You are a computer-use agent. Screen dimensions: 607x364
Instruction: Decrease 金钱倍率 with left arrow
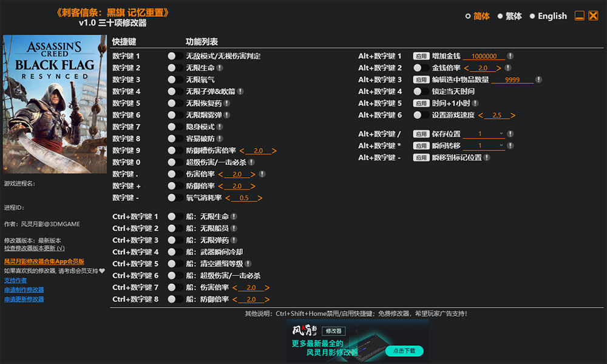(x=466, y=68)
